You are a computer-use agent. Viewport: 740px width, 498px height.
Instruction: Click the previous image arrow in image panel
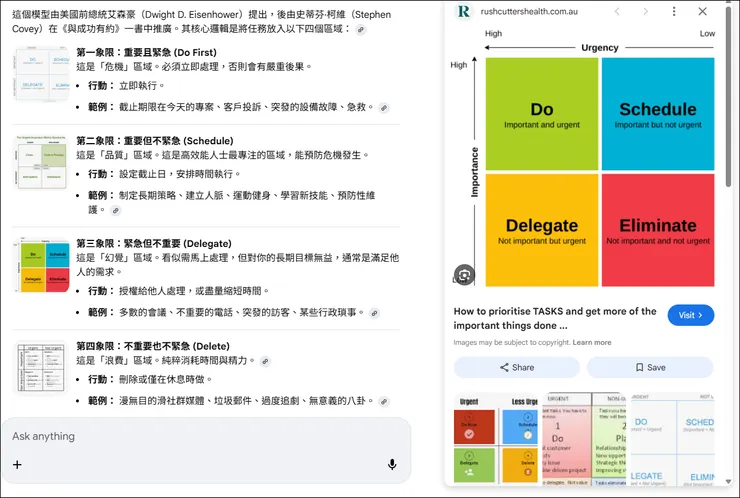coord(617,11)
